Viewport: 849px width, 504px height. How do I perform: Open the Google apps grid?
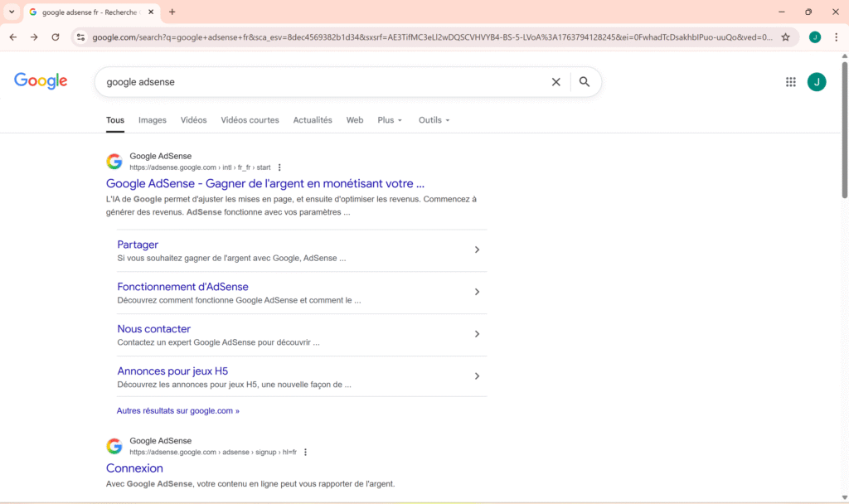coord(791,82)
